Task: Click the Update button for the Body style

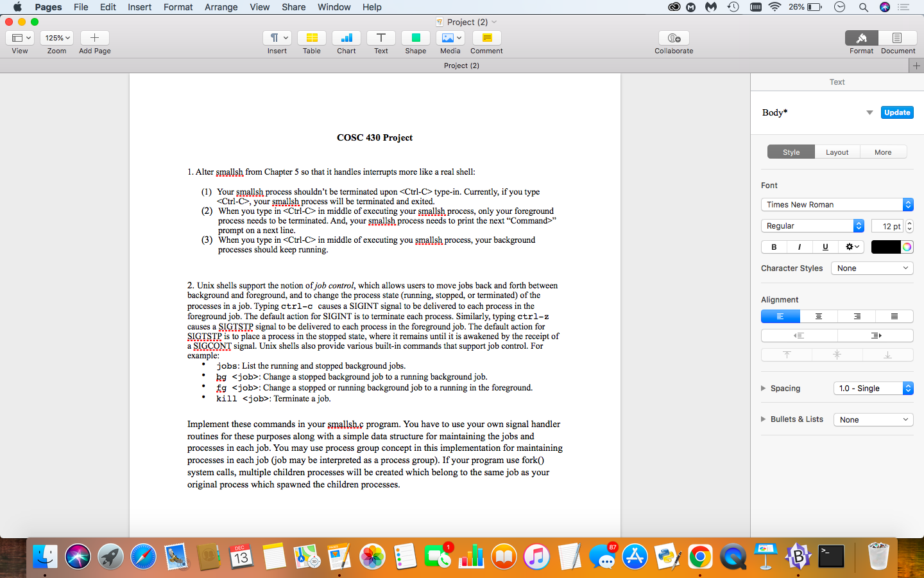Action: 896,112
